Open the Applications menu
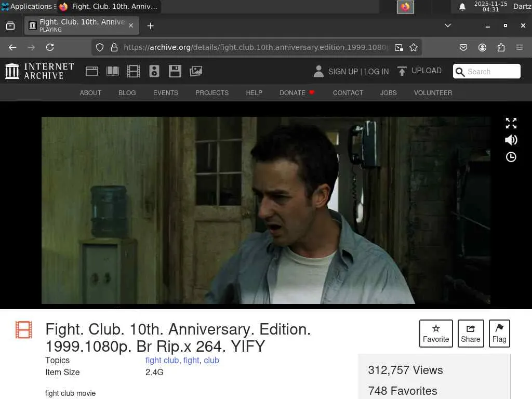The width and height of the screenshot is (532, 399). click(28, 6)
